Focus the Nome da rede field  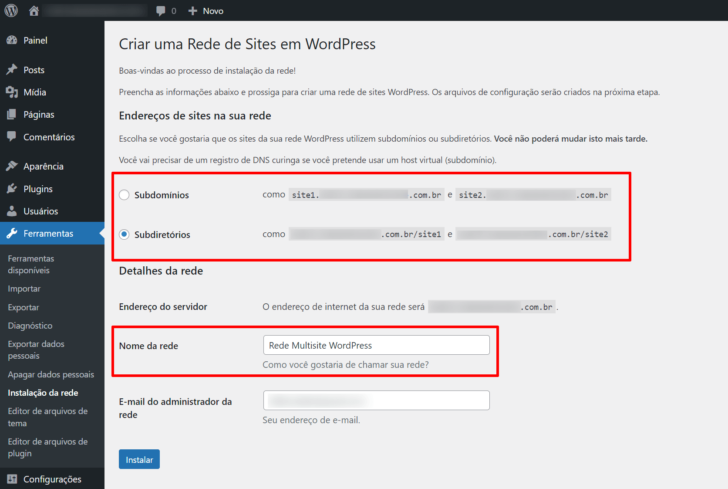(376, 345)
